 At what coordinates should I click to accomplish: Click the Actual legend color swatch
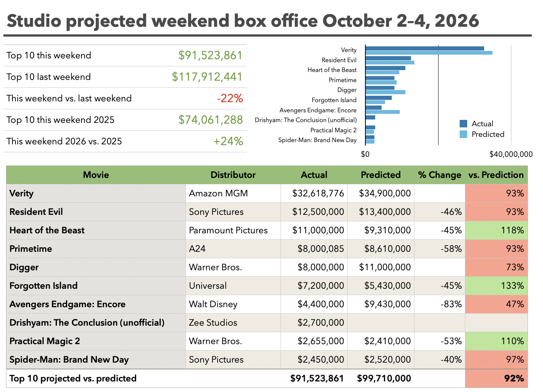point(463,124)
